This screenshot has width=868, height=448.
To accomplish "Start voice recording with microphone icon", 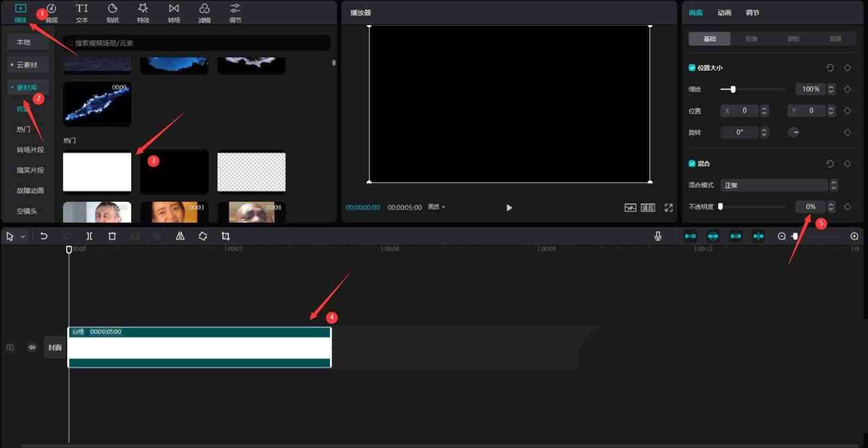I will coord(658,236).
